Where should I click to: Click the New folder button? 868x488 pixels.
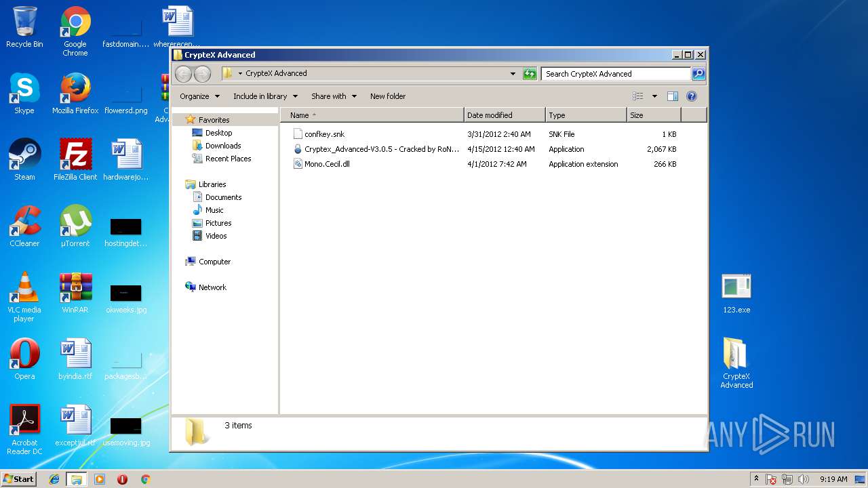388,96
